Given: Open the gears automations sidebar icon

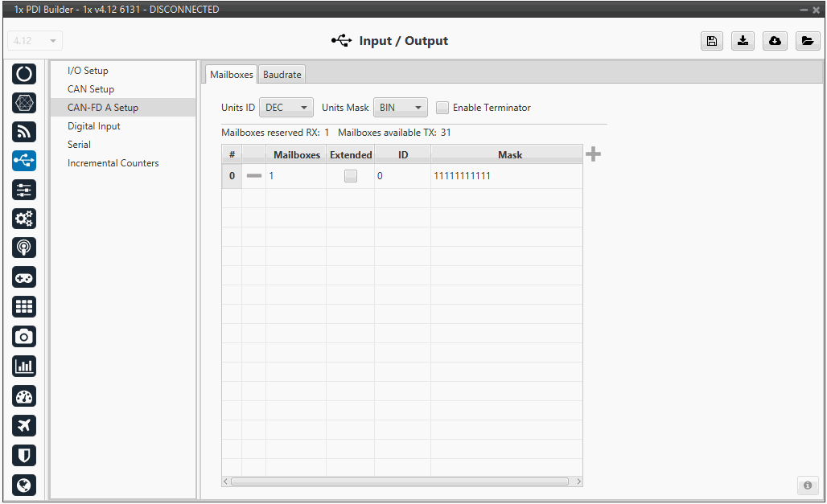Looking at the screenshot, I should (24, 219).
